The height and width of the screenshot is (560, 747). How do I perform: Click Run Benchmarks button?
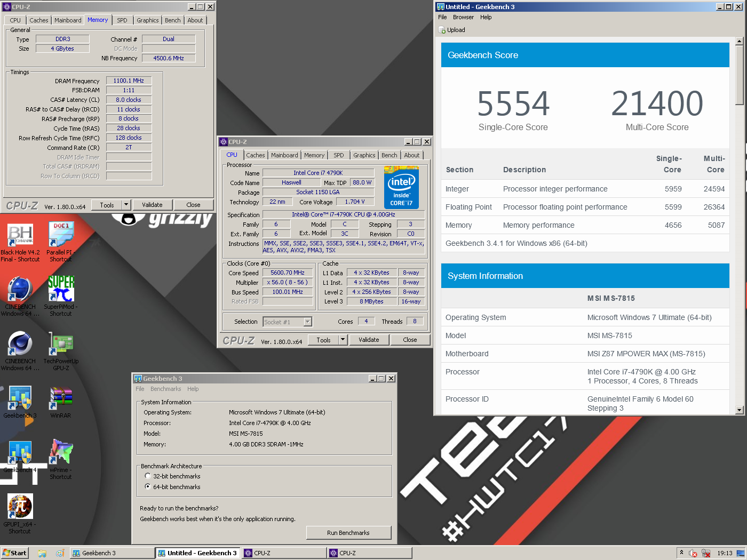(x=348, y=533)
